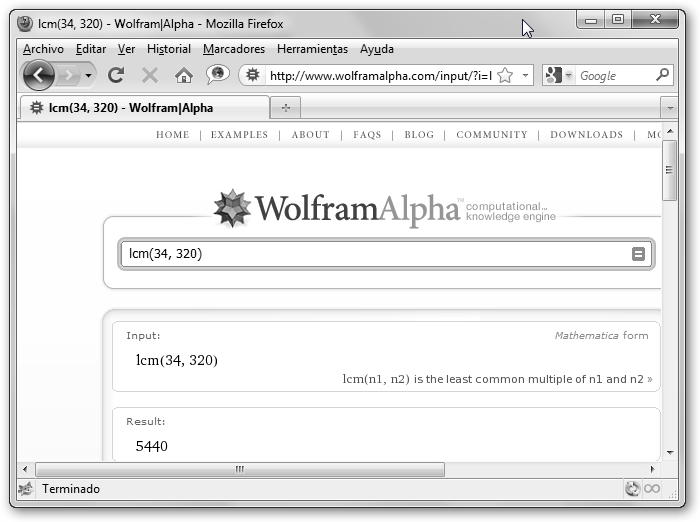Expand the URL bar history dropdown
The width and height of the screenshot is (700, 522).
tap(526, 75)
